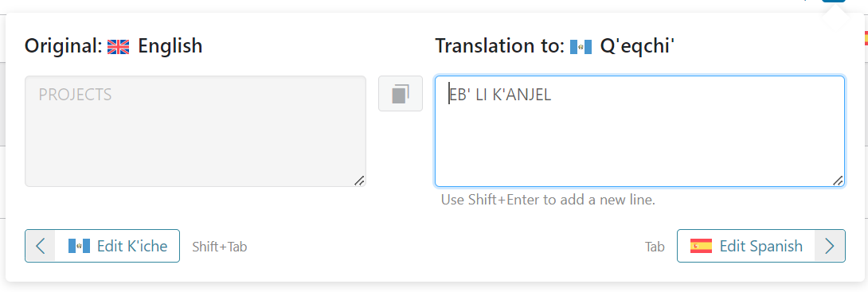Click resize handle of original PROJECTS textarea

tap(358, 181)
